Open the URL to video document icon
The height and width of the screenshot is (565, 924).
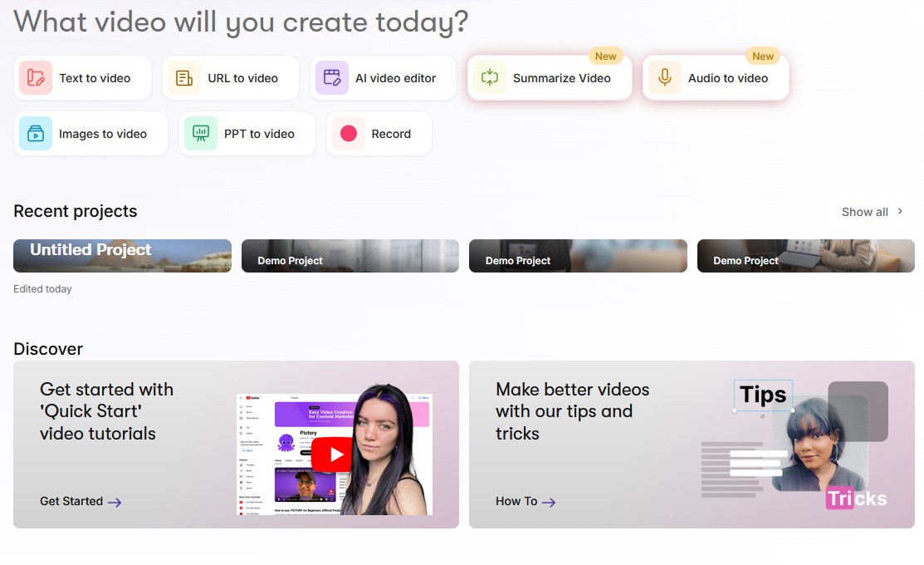tap(183, 78)
